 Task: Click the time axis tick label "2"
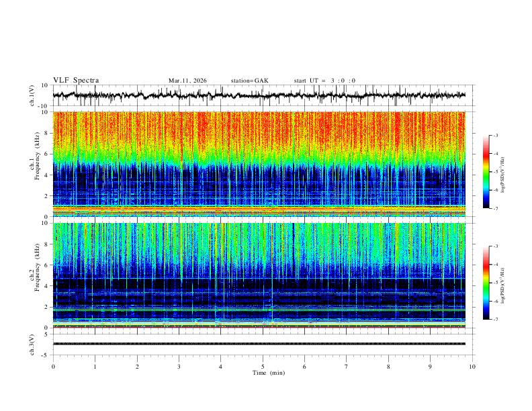click(137, 367)
